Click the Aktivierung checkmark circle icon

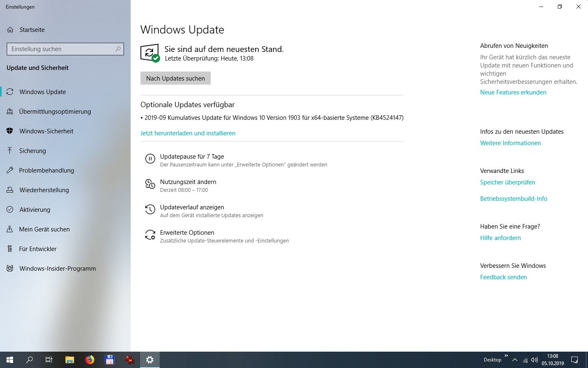[10, 210]
